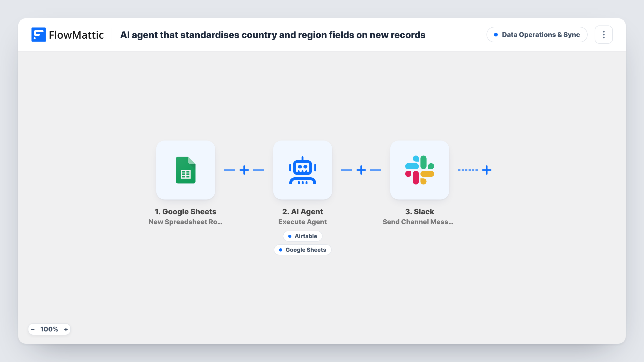This screenshot has height=362, width=644.
Task: Select the Airtable tool tag
Action: click(x=303, y=236)
